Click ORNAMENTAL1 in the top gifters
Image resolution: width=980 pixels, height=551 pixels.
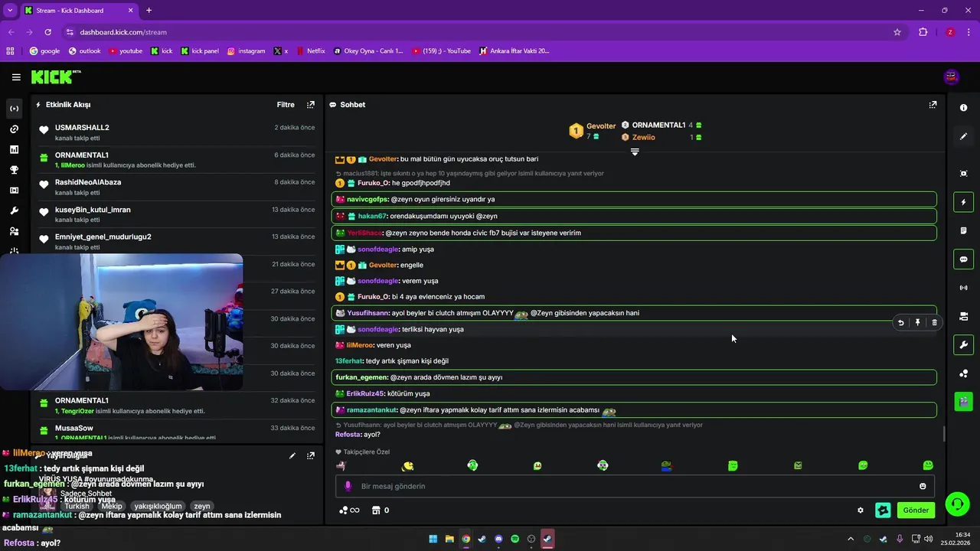click(658, 125)
